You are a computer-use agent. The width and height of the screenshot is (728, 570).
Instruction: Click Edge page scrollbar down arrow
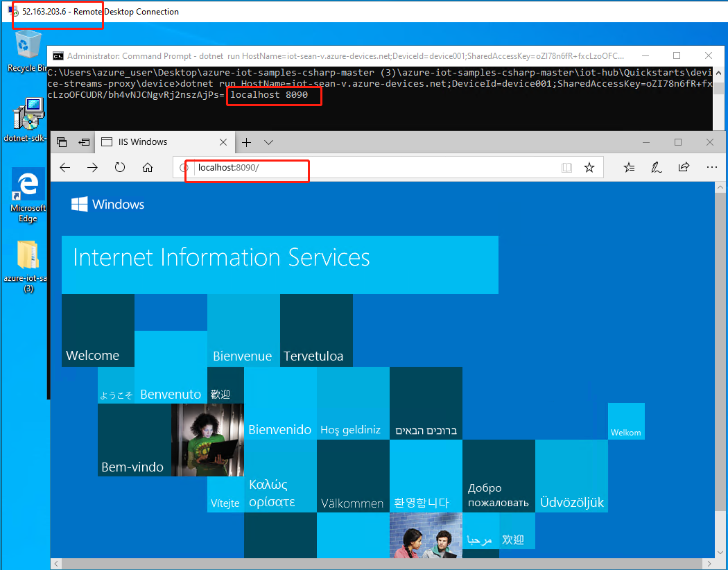pyautogui.click(x=720, y=553)
